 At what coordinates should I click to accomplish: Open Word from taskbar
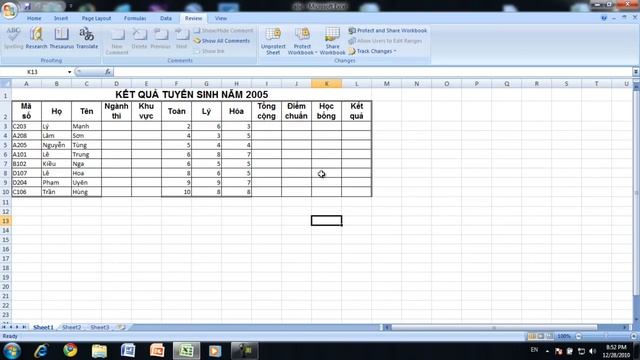tap(128, 351)
